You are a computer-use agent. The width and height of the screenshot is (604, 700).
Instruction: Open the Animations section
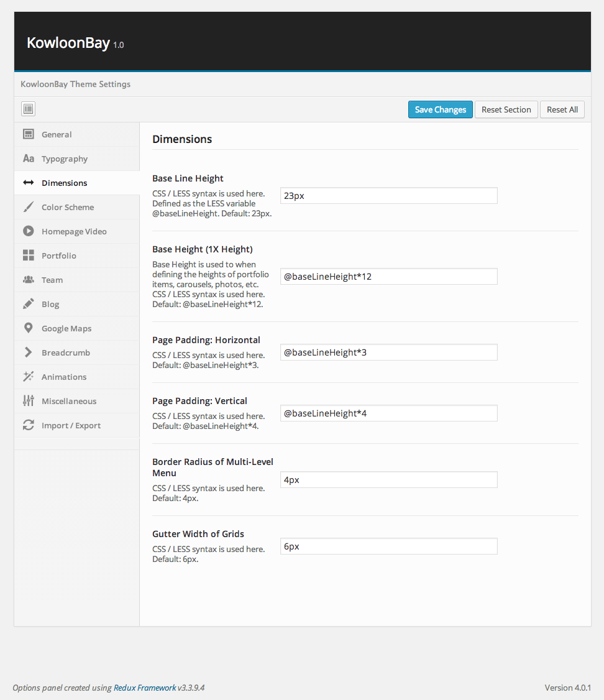coord(63,377)
